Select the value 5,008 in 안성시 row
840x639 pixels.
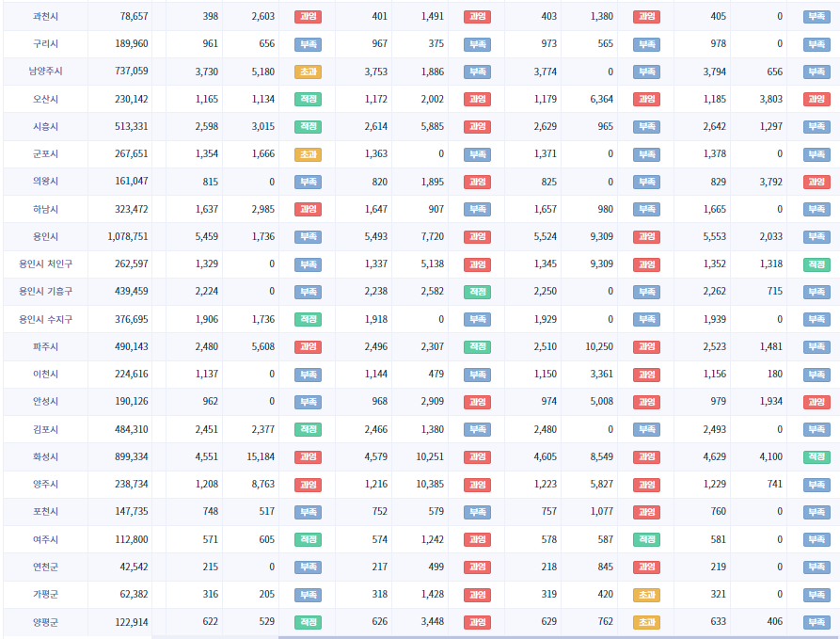click(x=602, y=402)
